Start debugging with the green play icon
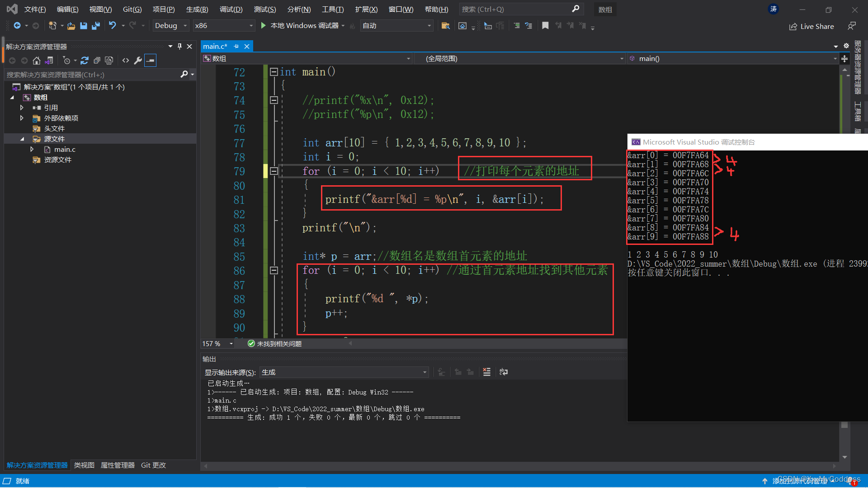Image resolution: width=868 pixels, height=488 pixels. [264, 26]
